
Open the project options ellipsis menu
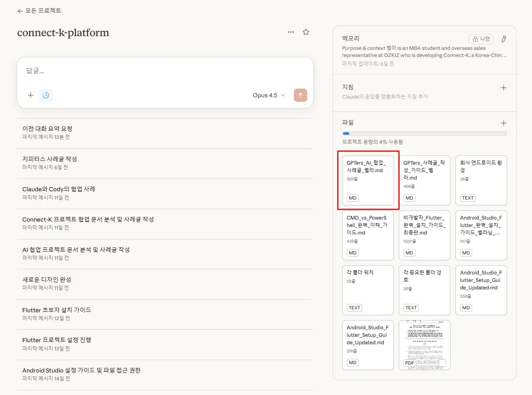291,32
